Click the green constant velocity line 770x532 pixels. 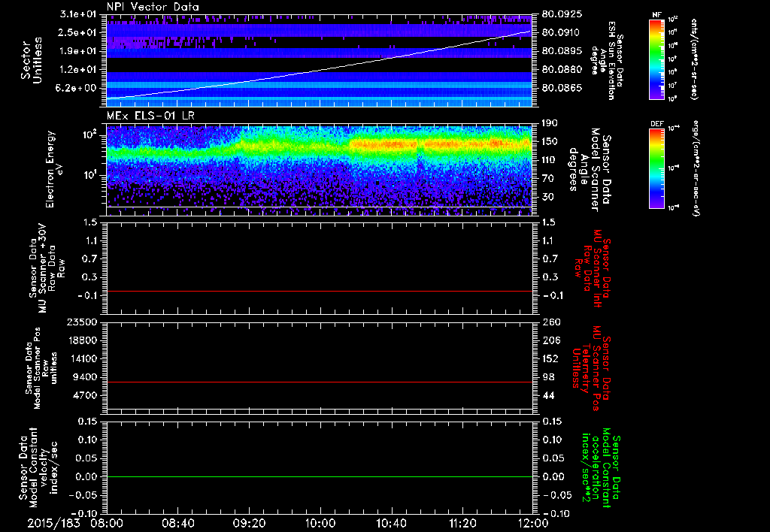click(x=320, y=477)
